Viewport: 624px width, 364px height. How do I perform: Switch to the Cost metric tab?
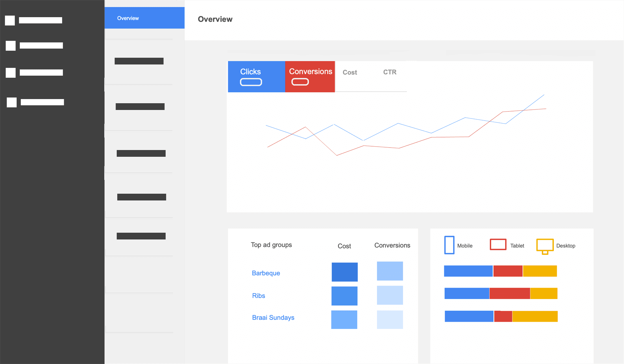350,72
